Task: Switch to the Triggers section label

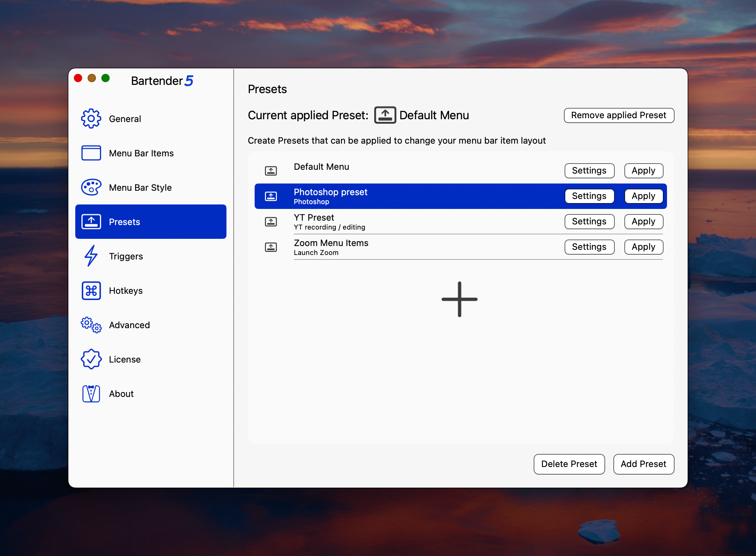Action: [x=126, y=256]
